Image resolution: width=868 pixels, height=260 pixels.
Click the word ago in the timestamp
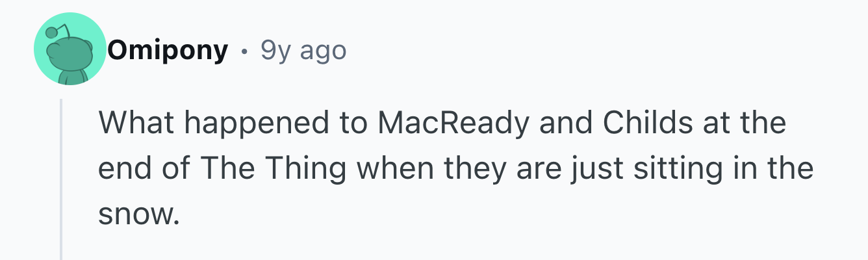pos(322,51)
